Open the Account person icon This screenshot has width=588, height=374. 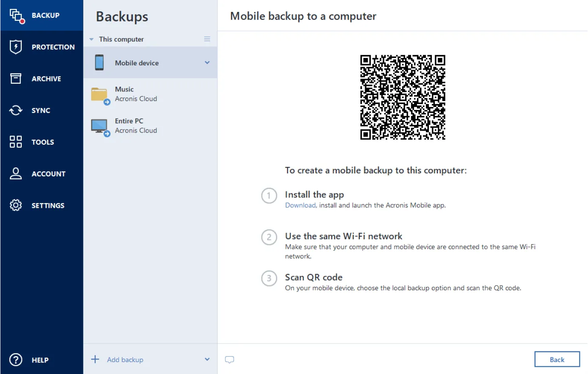click(16, 173)
